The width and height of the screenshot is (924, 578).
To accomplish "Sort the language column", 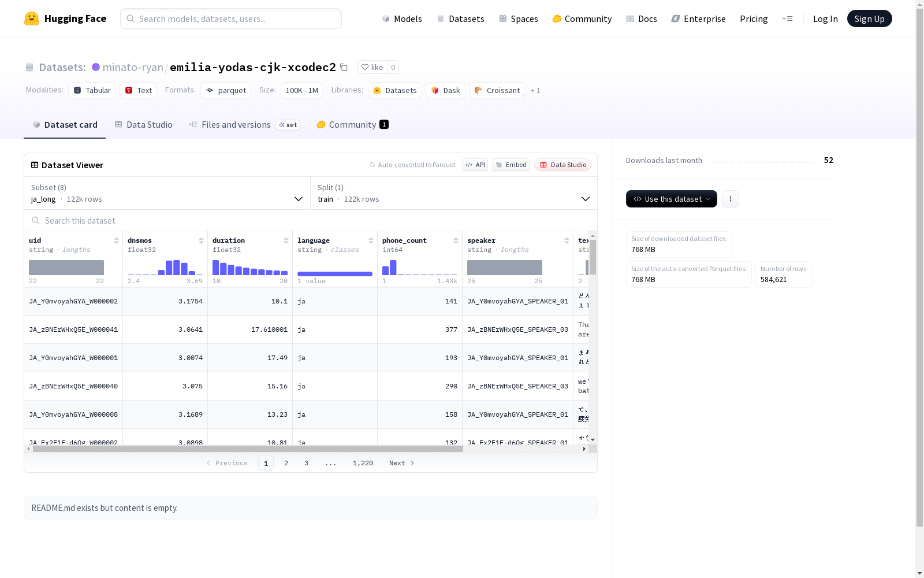I will [x=371, y=240].
